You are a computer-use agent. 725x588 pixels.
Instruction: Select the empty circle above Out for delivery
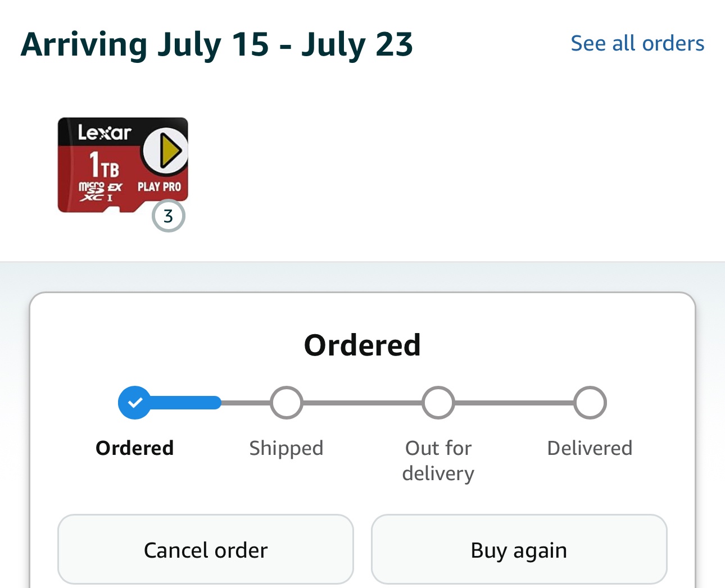tap(438, 403)
